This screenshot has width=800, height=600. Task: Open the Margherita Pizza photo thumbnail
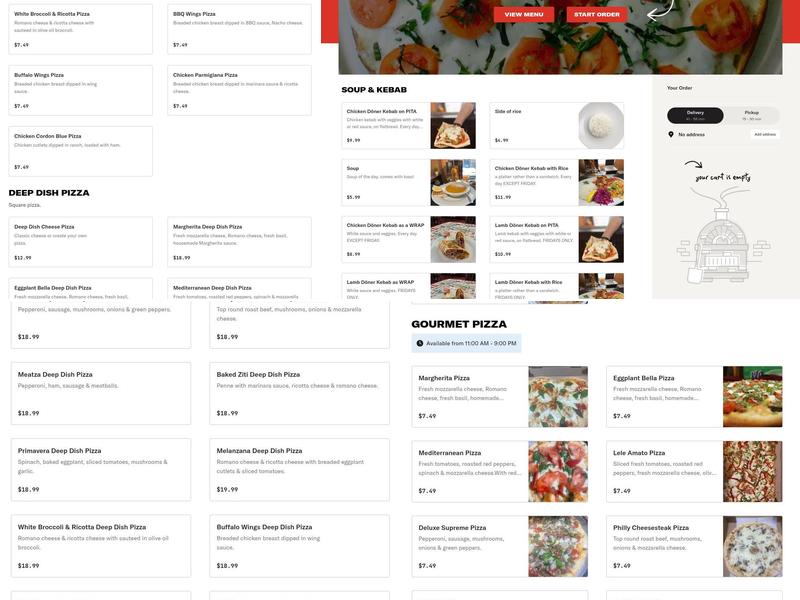pos(558,396)
